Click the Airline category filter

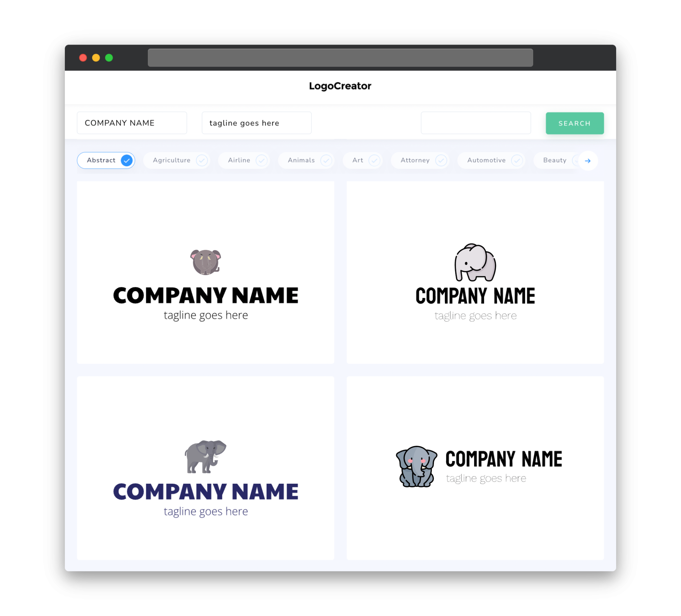(x=245, y=160)
